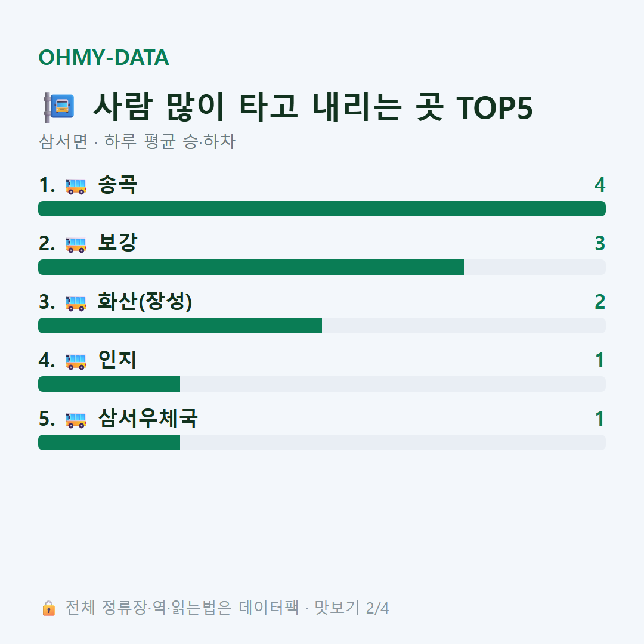Screen dimensions: 644x644
Task: Click the 화산(장성) progress bar
Action: 322,326
